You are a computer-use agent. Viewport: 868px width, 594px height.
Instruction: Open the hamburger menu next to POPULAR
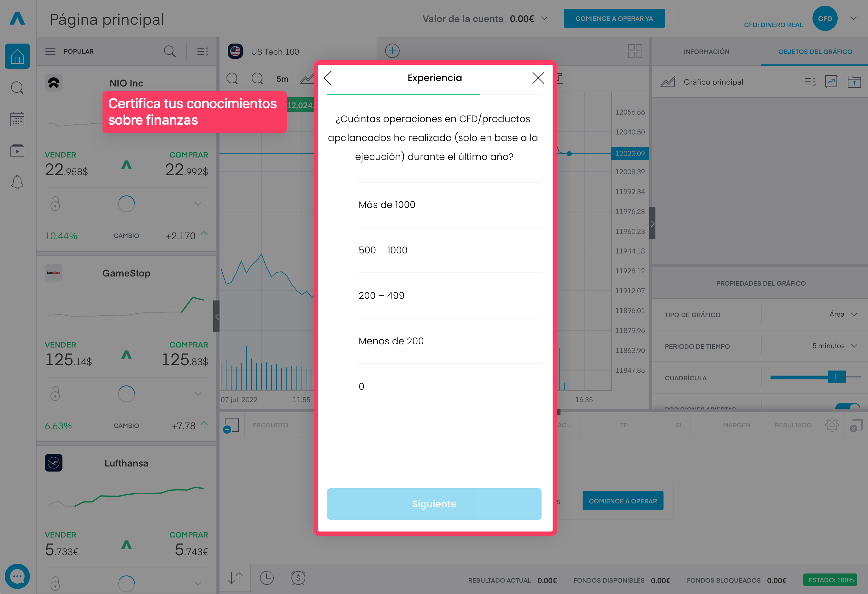pos(50,51)
